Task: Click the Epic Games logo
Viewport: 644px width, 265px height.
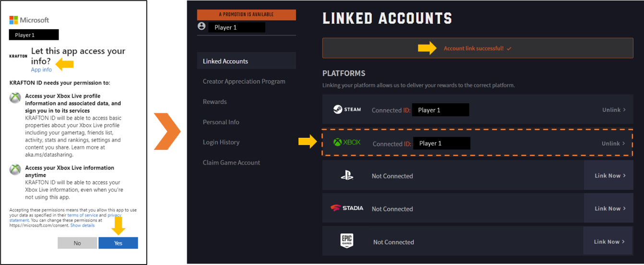Action: pos(347,241)
